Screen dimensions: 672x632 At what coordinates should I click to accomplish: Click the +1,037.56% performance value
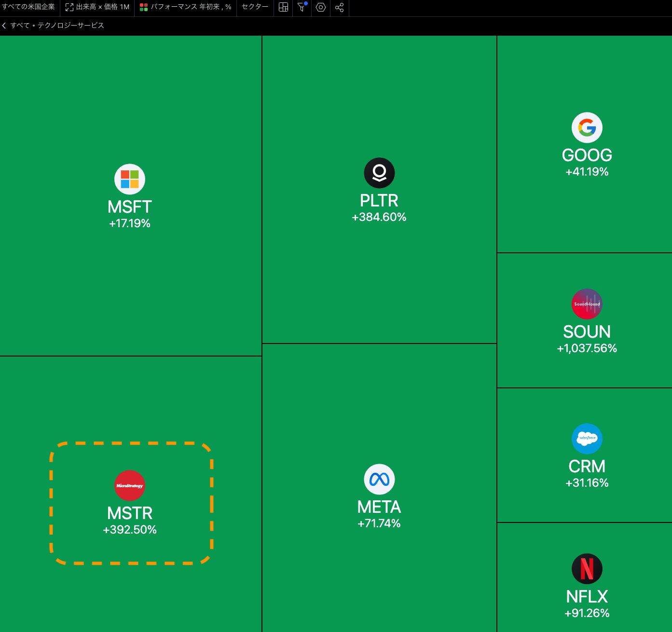(587, 348)
